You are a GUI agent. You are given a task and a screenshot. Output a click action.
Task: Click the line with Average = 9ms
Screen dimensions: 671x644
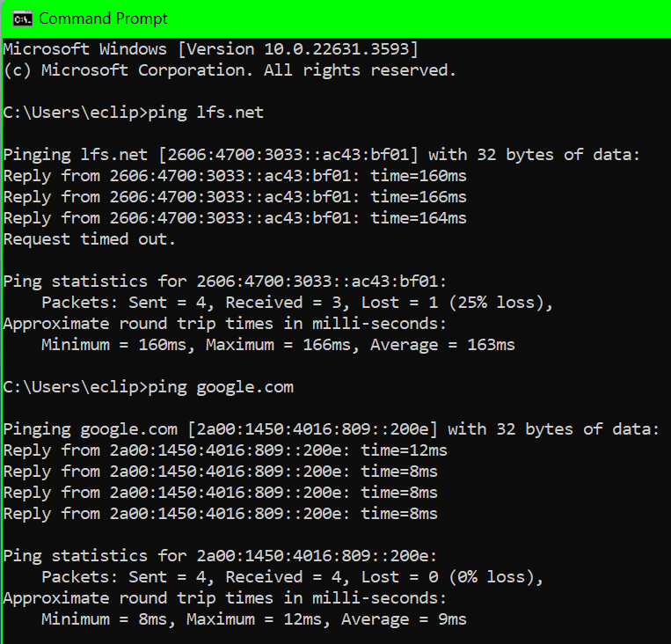[253, 619]
